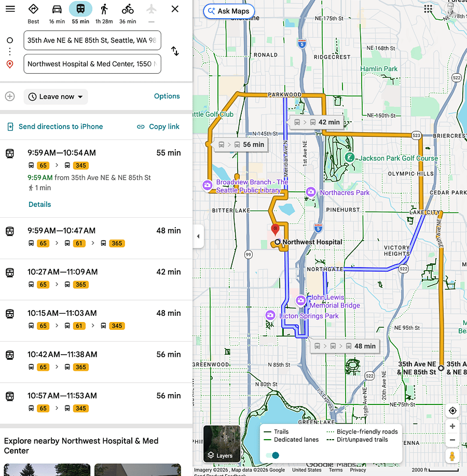Choose the 10:27 AM–11:09 AM route
The image size is (467, 476).
click(96, 279)
